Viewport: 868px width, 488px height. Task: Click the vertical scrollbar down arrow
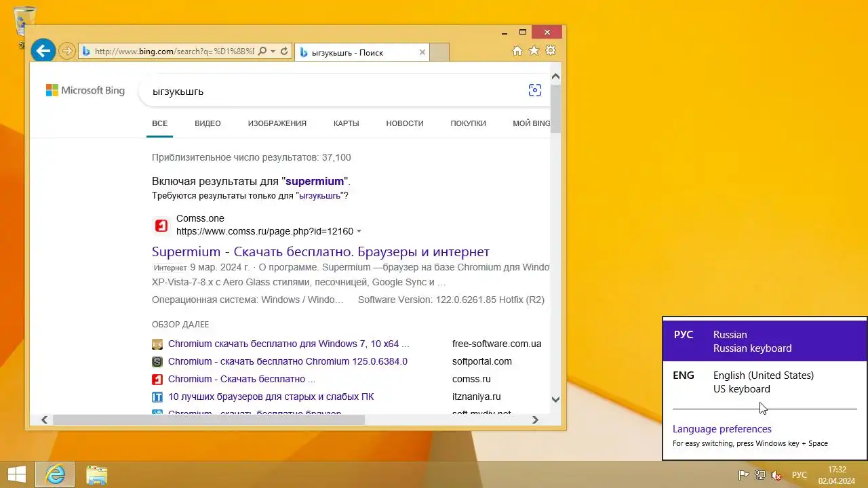555,399
